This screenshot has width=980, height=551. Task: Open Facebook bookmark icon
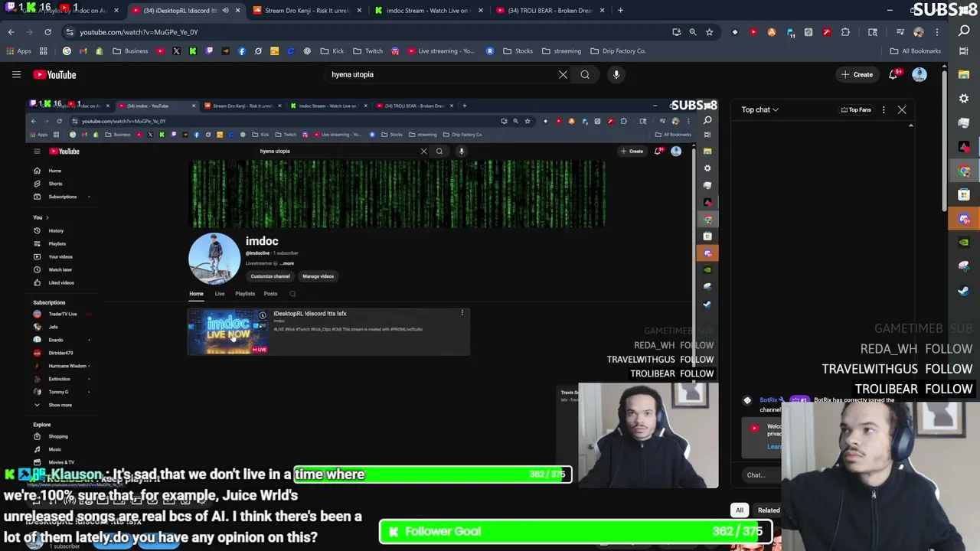(242, 51)
